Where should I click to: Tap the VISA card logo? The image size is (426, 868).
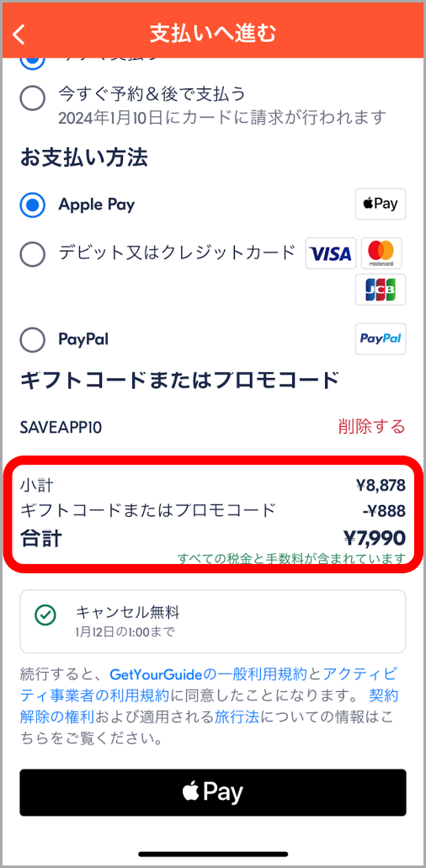point(331,253)
